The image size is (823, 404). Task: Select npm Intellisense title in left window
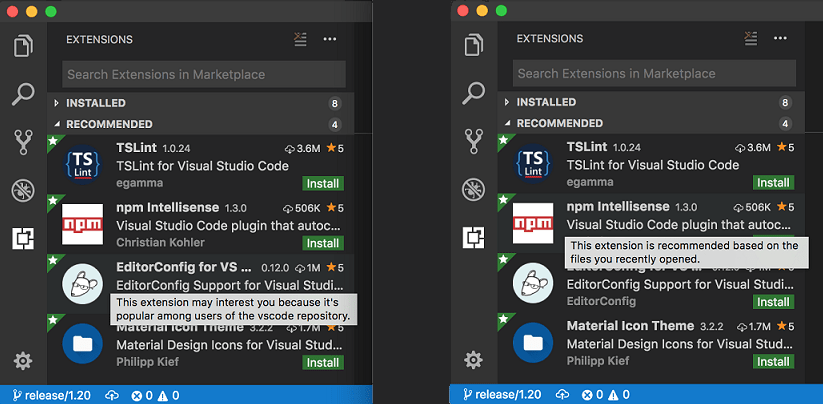point(167,207)
